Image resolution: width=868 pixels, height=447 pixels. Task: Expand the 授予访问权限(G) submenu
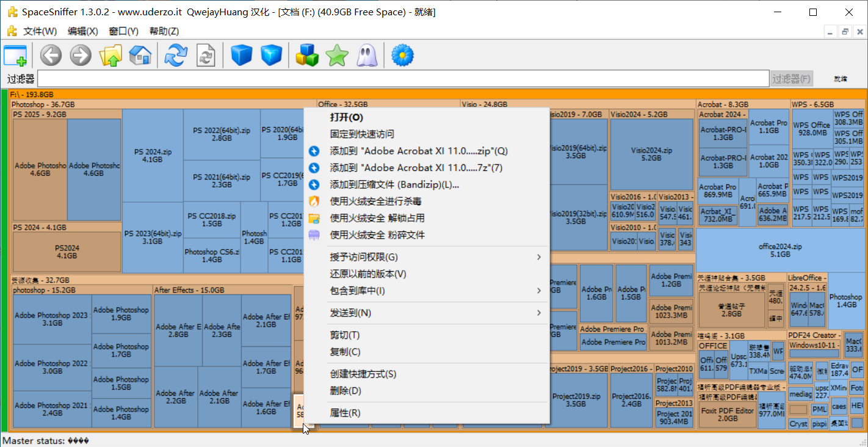point(427,257)
